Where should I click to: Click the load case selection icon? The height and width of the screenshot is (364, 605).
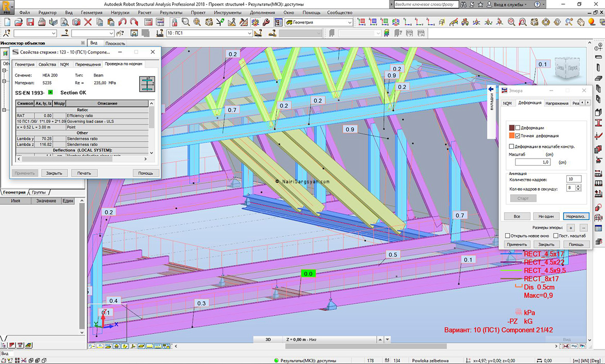tap(159, 33)
